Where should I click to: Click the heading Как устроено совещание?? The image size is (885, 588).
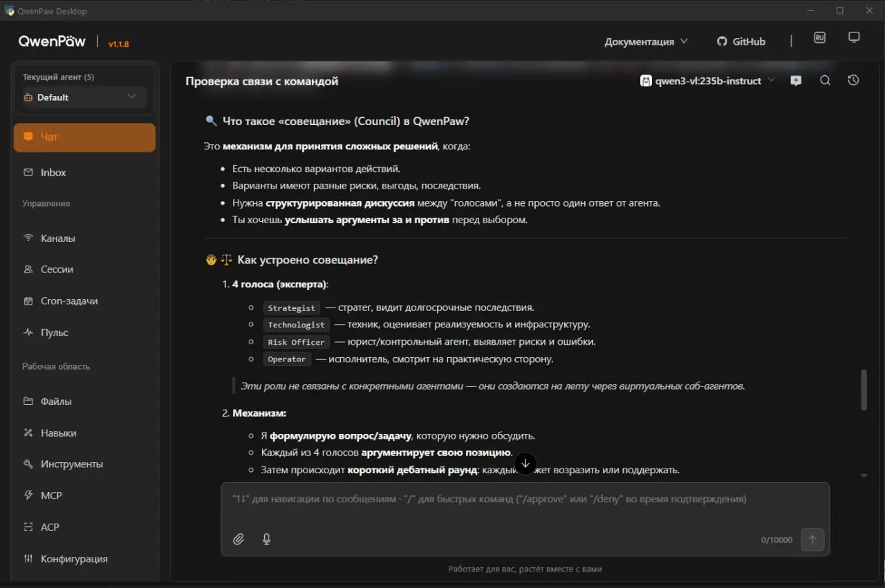(307, 260)
